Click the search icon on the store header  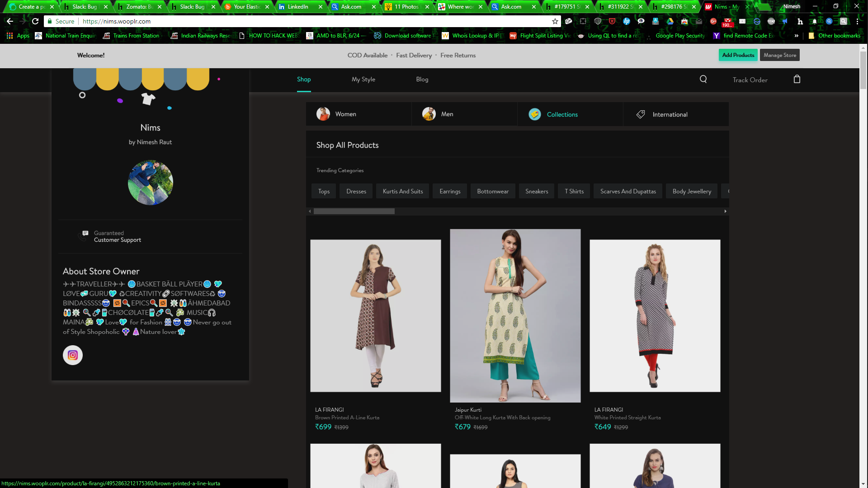click(x=703, y=79)
